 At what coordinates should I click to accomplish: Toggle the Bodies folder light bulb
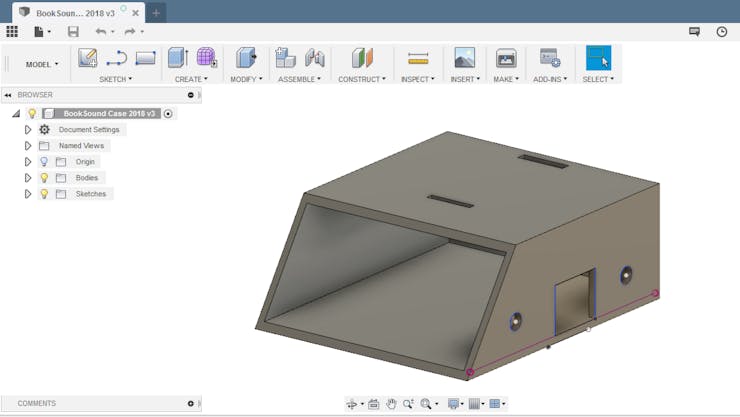coord(44,178)
